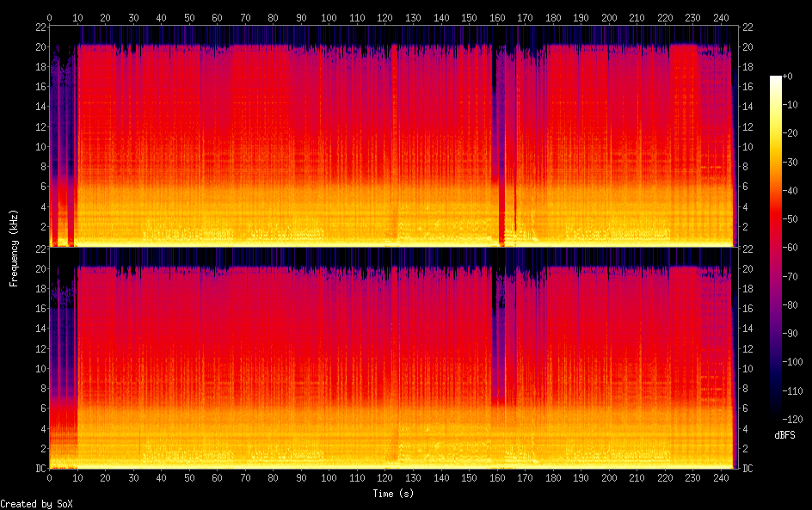This screenshot has height=510, width=812.
Task: Click the 0 tick on the bottom time axis
Action: [x=50, y=477]
